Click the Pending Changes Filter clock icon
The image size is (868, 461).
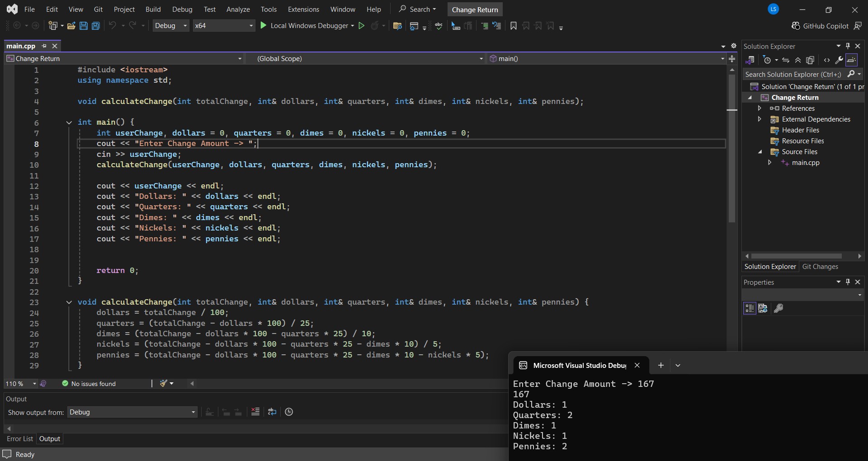click(767, 60)
